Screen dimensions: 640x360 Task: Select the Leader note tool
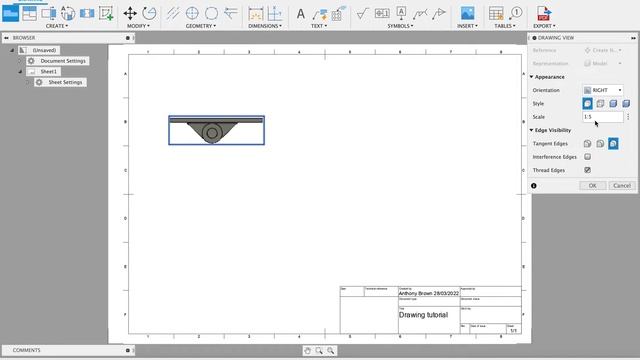click(320, 13)
